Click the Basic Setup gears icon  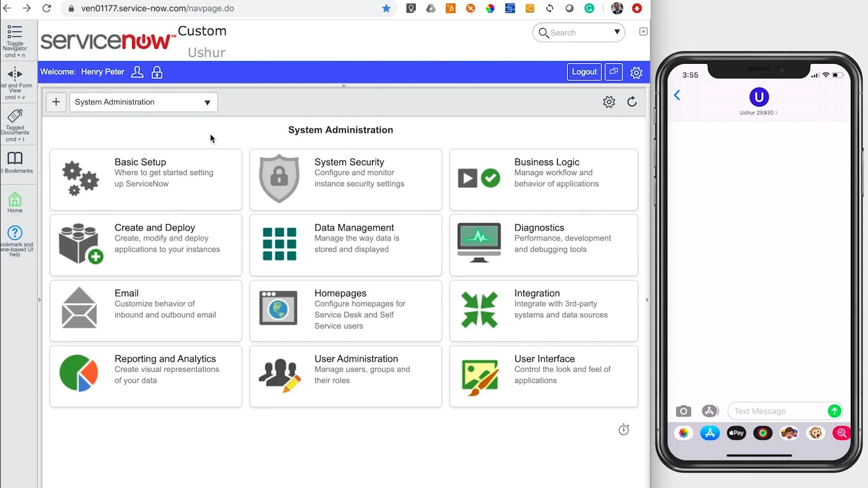coord(80,178)
